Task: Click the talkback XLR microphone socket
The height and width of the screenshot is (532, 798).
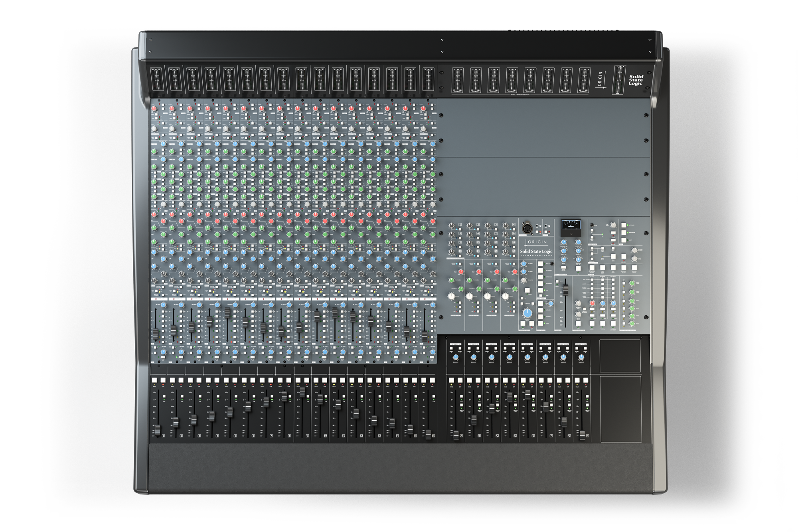Action: click(x=527, y=229)
